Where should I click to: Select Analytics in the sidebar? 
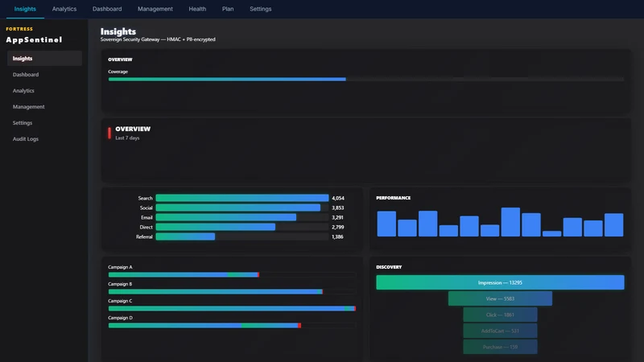(x=44, y=90)
